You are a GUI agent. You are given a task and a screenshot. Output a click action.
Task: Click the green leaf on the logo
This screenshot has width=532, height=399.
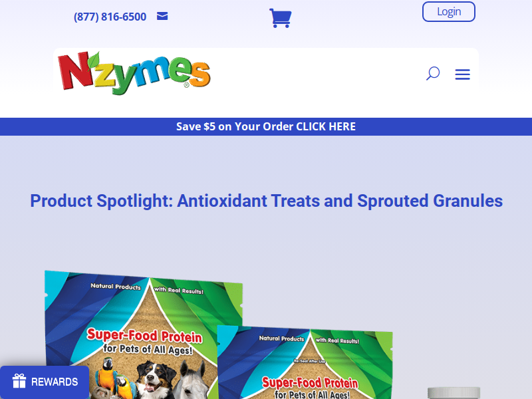(94, 60)
